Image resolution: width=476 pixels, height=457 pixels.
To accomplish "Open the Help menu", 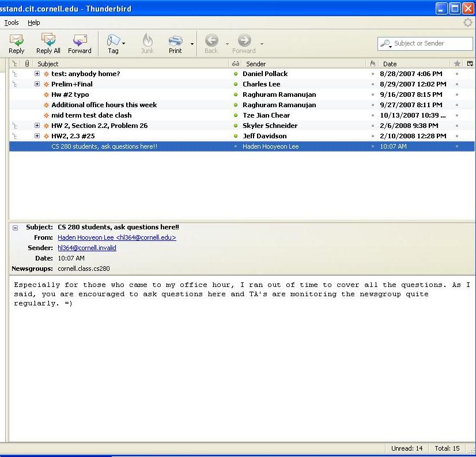I will click(34, 22).
